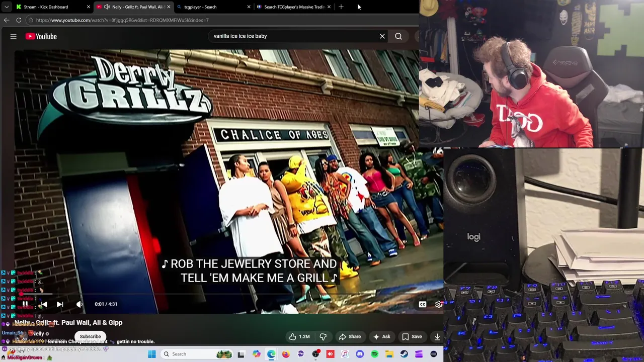Open a new browser tab with plus
Viewport: 644px width, 362px height.
pyautogui.click(x=341, y=7)
